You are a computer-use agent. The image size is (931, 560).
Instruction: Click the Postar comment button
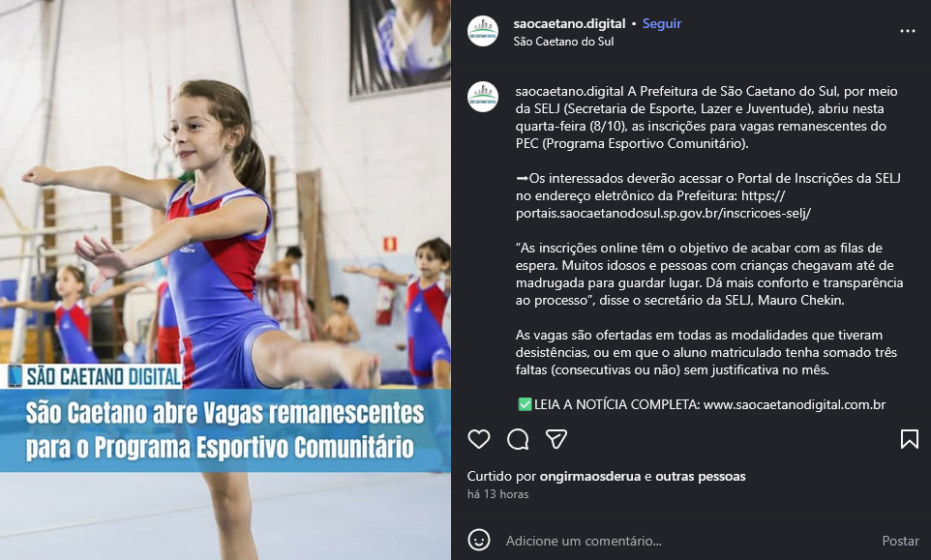click(900, 541)
